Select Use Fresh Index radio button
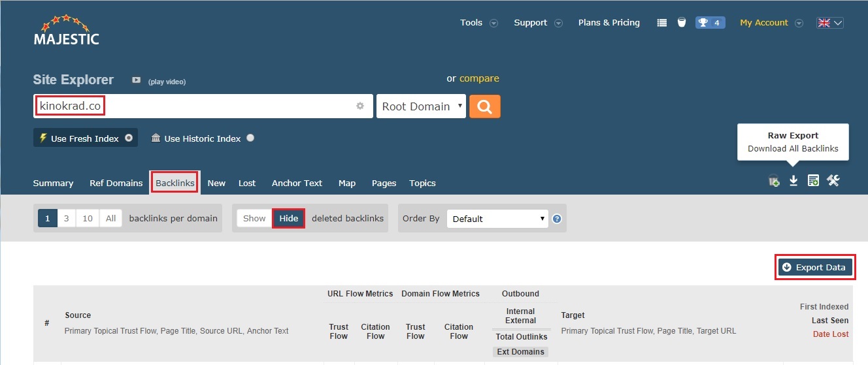This screenshot has width=868, height=365. click(129, 138)
